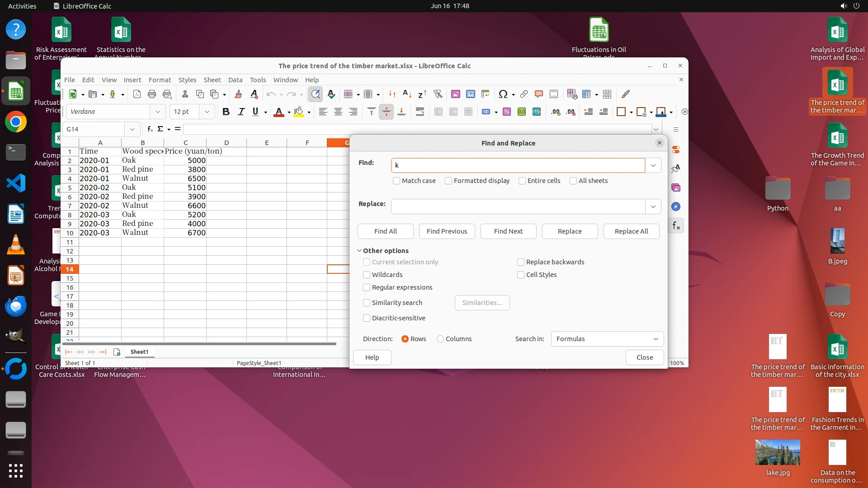Click the Bold formatting icon
The width and height of the screenshot is (868, 488).
(x=226, y=112)
